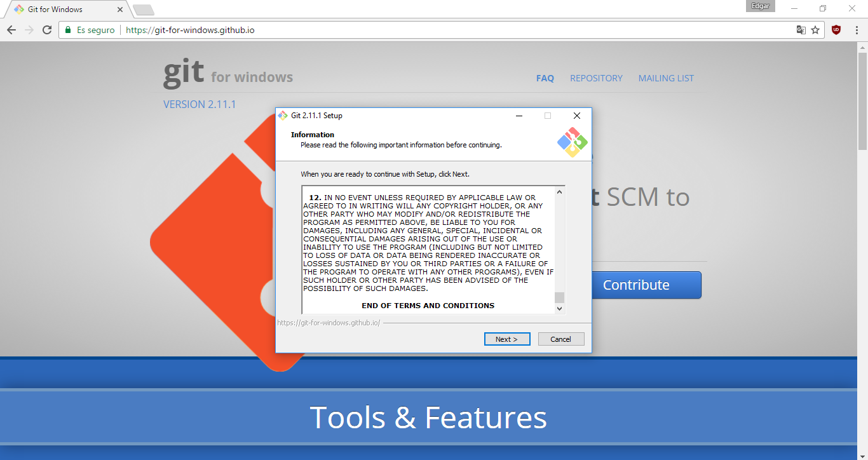Open the Chrome three-dot menu
868x460 pixels.
[855, 30]
